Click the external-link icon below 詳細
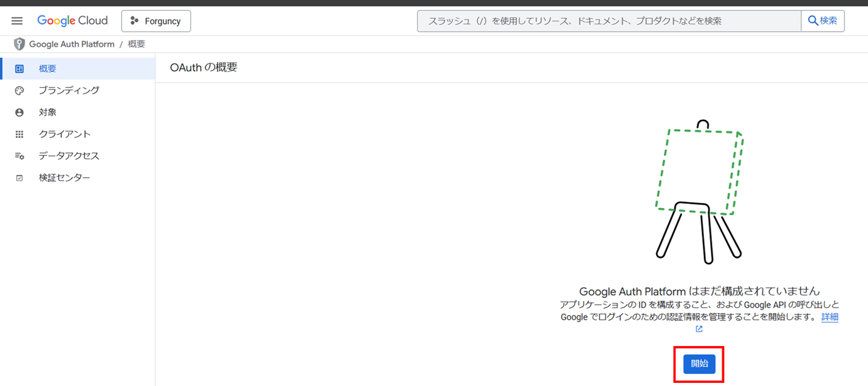Viewport: 868px width, 386px height. click(699, 329)
